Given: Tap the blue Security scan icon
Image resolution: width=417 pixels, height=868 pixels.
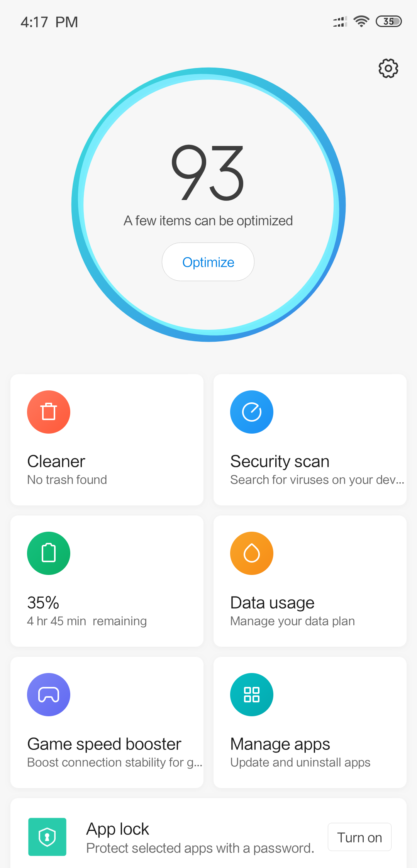Looking at the screenshot, I should [252, 412].
